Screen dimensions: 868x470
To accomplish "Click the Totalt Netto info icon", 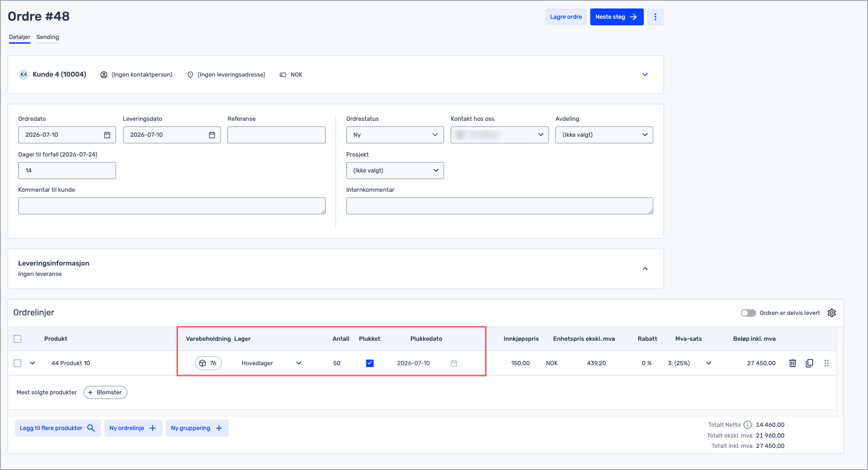I will (748, 425).
